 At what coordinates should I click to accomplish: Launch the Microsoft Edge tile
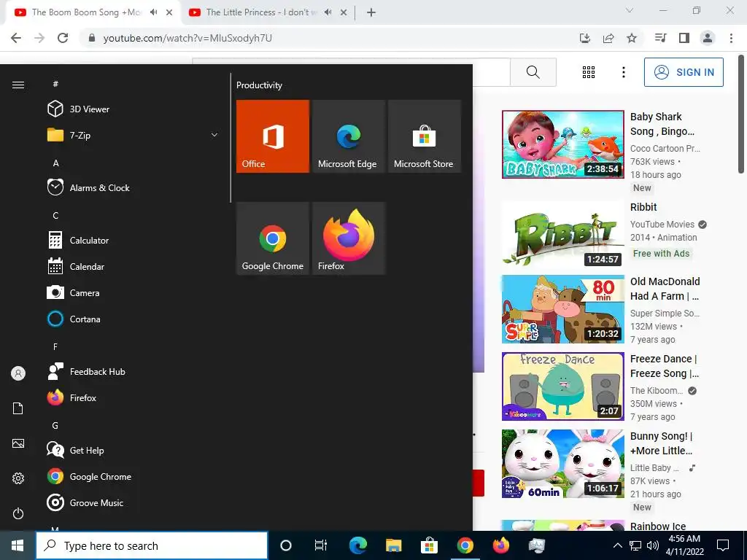point(349,136)
